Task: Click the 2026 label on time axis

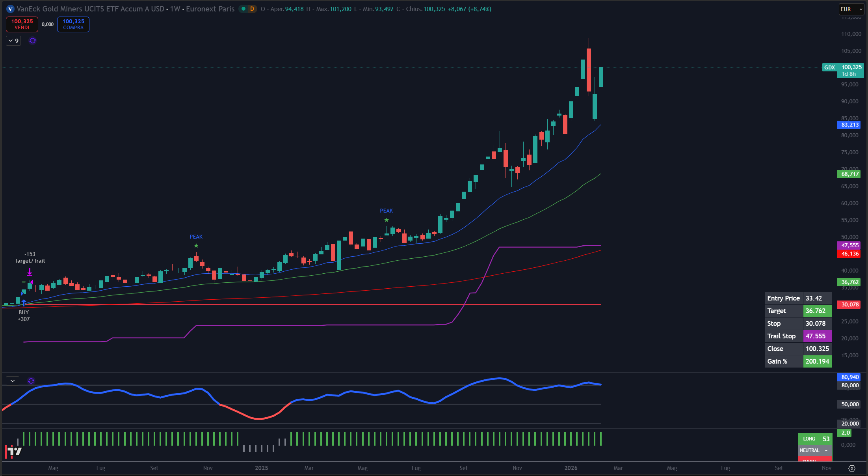Action: (571, 468)
